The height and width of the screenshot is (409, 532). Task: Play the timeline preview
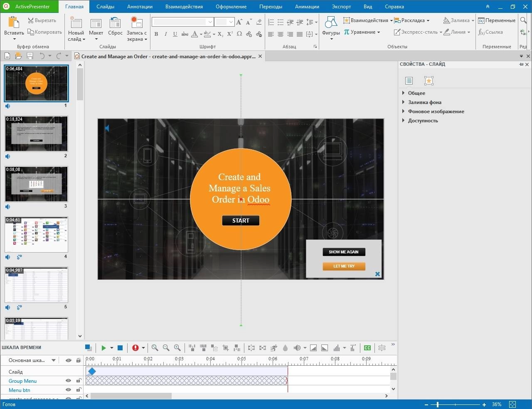tap(104, 348)
